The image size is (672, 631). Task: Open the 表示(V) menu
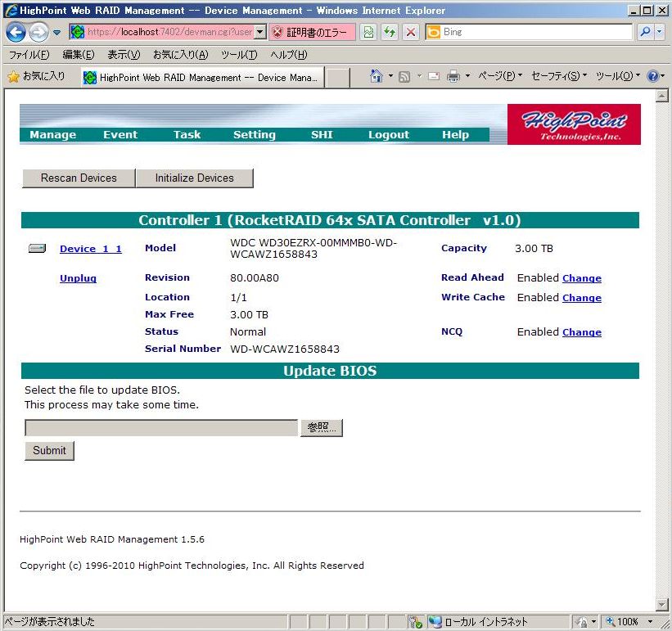(x=124, y=55)
